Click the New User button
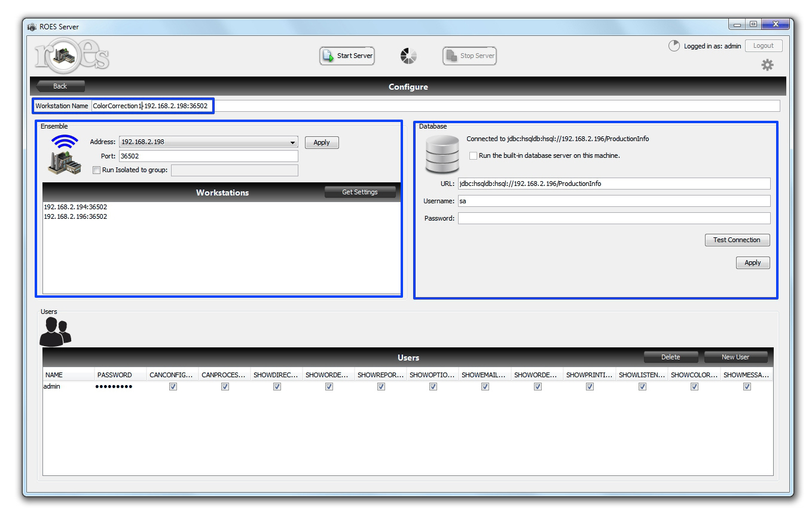Screen dimensions: 812x516 pos(735,357)
